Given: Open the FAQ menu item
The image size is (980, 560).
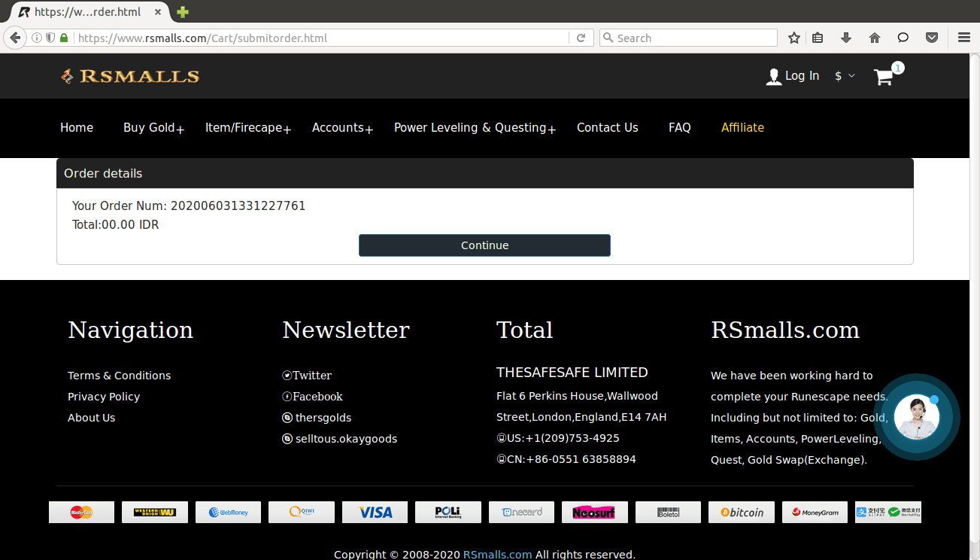Looking at the screenshot, I should (x=680, y=128).
